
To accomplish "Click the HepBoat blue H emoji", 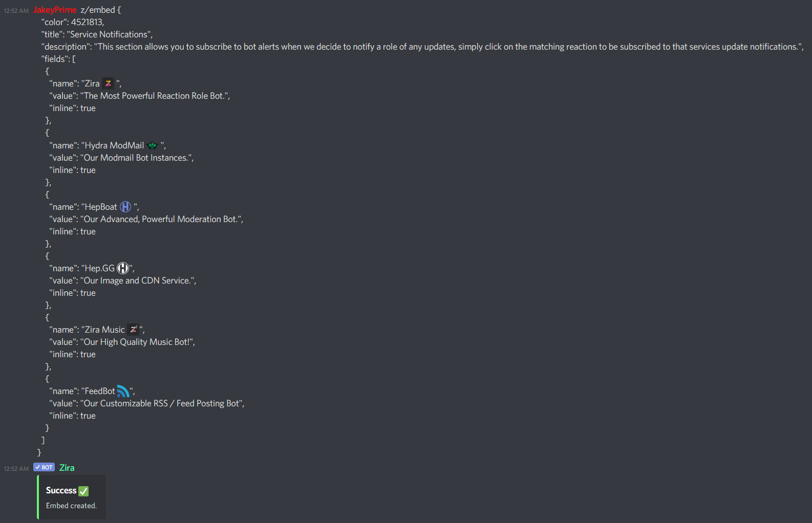I will point(125,207).
